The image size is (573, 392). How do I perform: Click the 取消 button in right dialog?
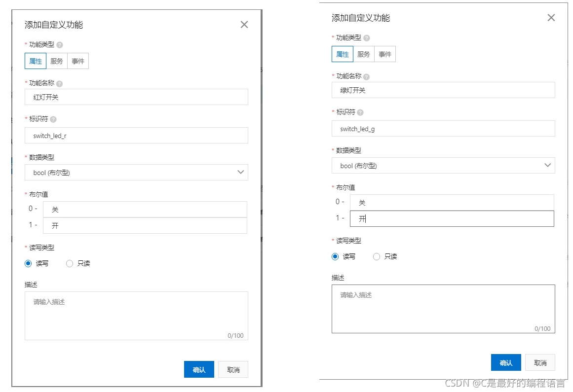(x=540, y=362)
